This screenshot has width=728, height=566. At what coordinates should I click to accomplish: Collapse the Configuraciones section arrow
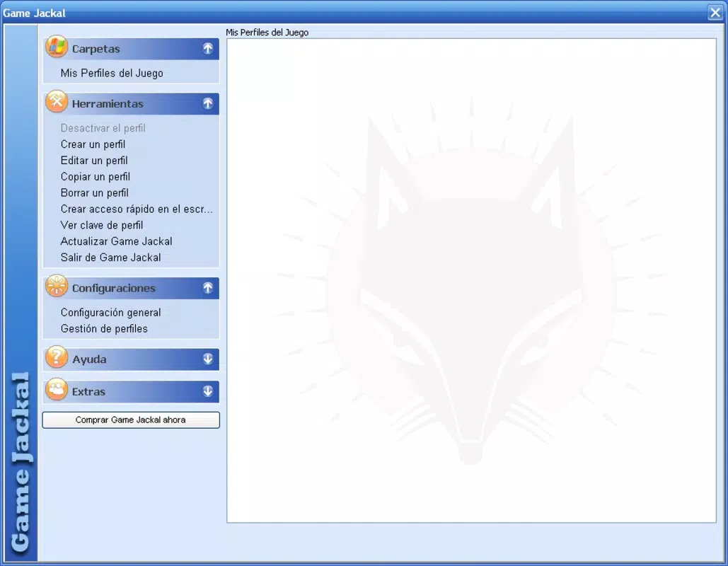(207, 288)
